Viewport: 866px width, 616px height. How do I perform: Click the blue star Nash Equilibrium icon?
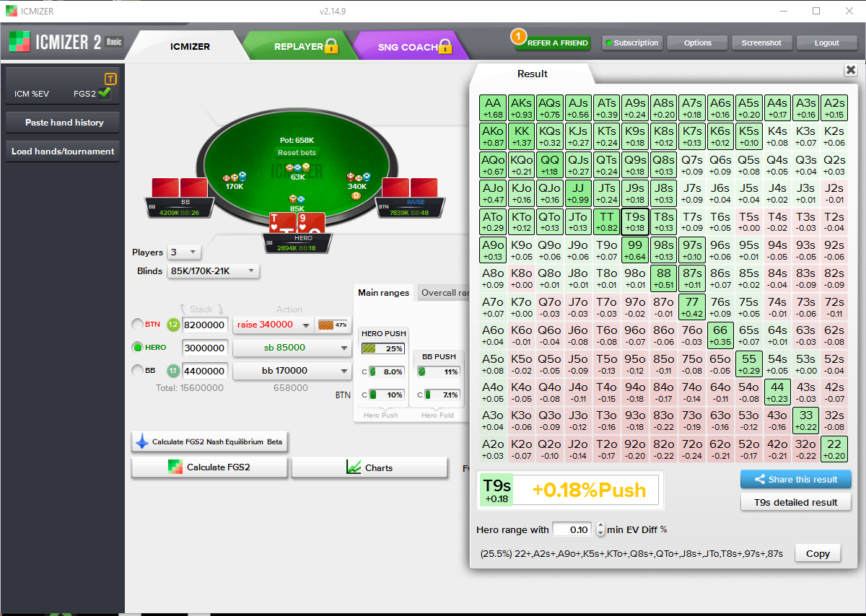coord(141,442)
